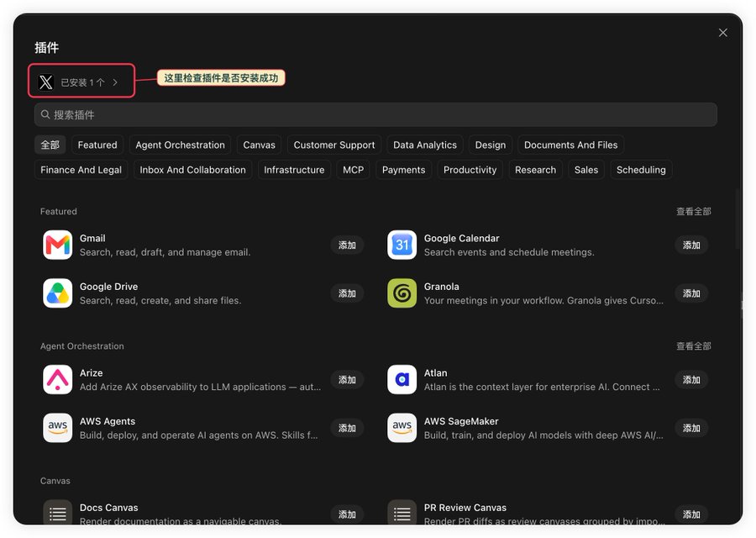This screenshot has width=756, height=538.
Task: Select the Finance And Legal filter
Action: point(81,170)
